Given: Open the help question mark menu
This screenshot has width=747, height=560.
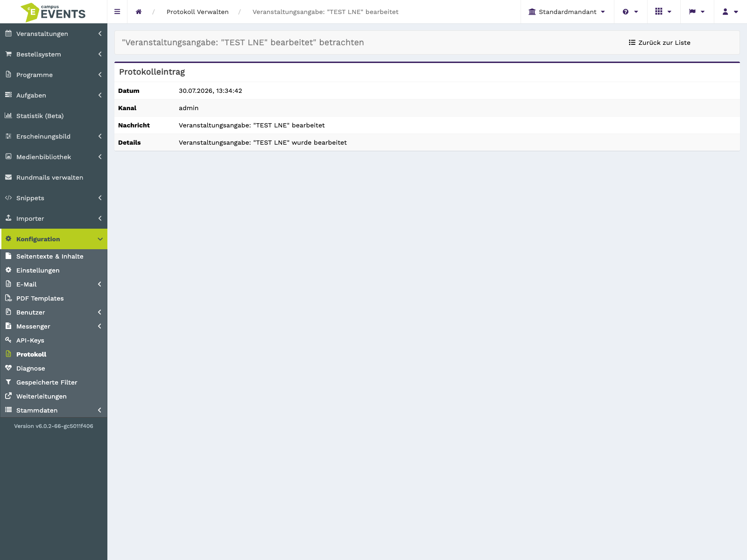Looking at the screenshot, I should (x=630, y=12).
